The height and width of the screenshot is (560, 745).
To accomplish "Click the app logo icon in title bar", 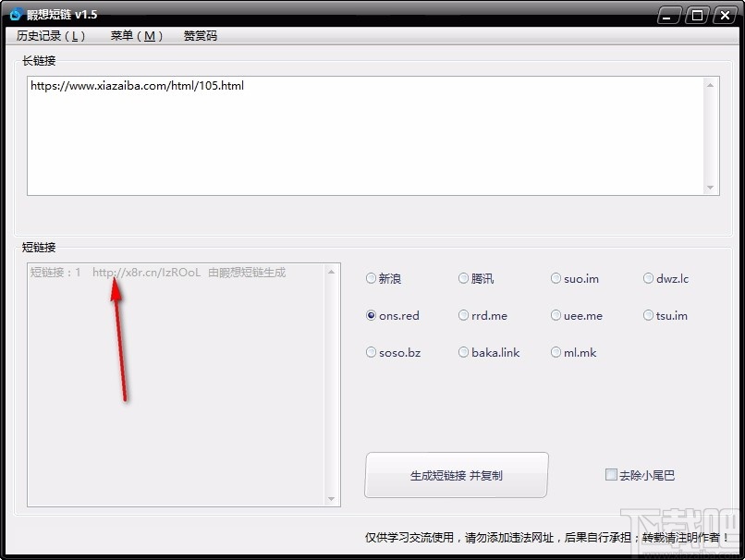I will pos(16,15).
